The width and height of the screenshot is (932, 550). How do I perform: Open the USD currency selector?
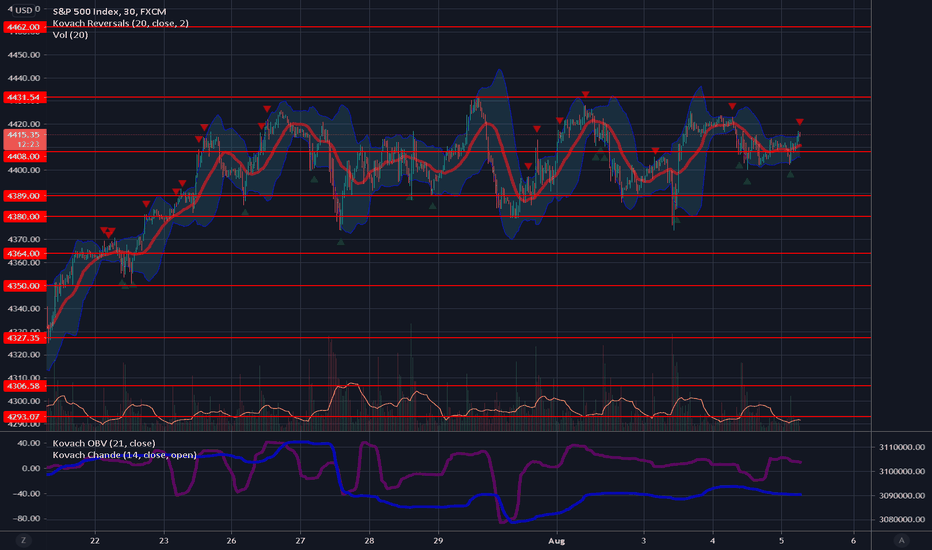click(24, 10)
